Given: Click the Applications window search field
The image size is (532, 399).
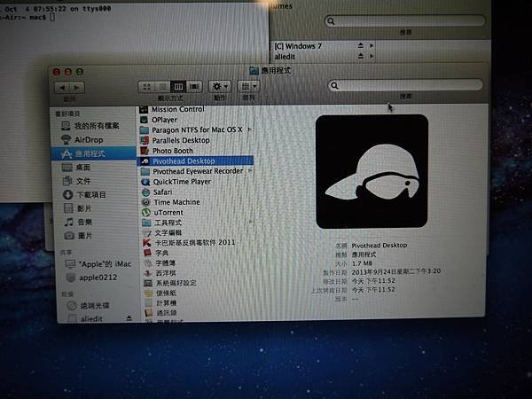Looking at the screenshot, I should coord(405,85).
